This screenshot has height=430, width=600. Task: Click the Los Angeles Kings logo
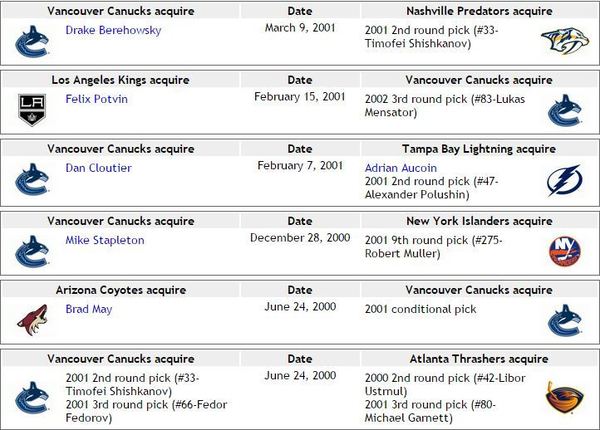pyautogui.click(x=31, y=109)
